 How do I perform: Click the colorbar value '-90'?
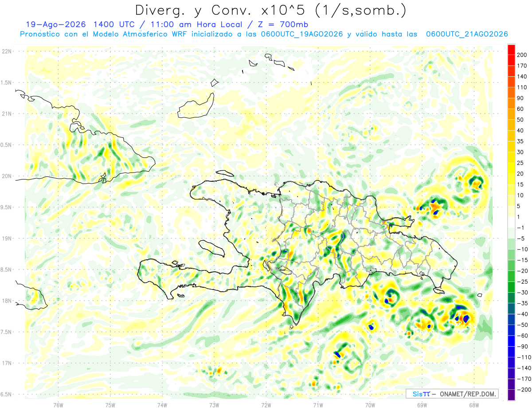pyautogui.click(x=522, y=346)
